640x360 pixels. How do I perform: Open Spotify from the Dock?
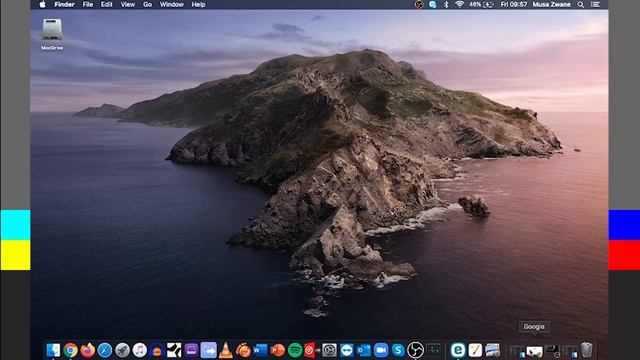(x=295, y=350)
